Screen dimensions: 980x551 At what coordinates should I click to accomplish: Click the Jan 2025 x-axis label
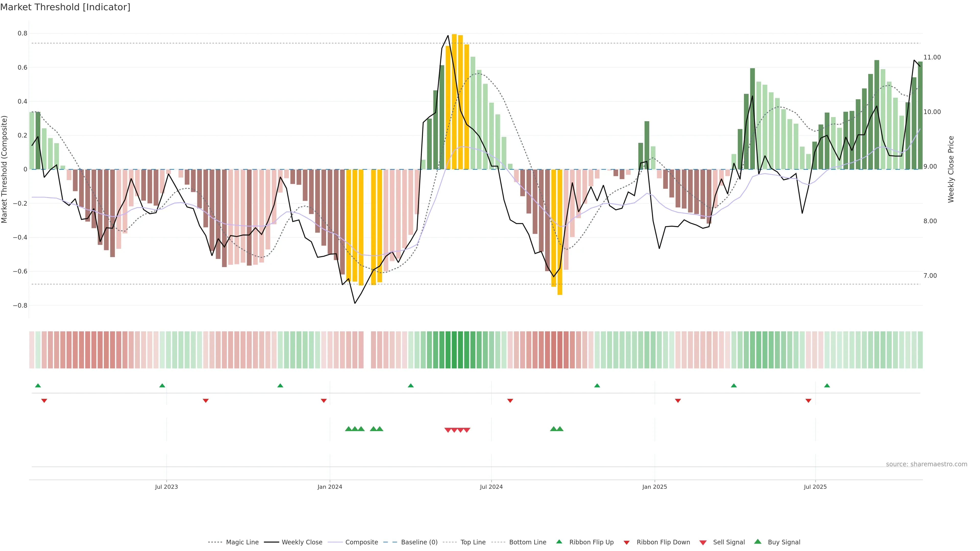pyautogui.click(x=654, y=487)
